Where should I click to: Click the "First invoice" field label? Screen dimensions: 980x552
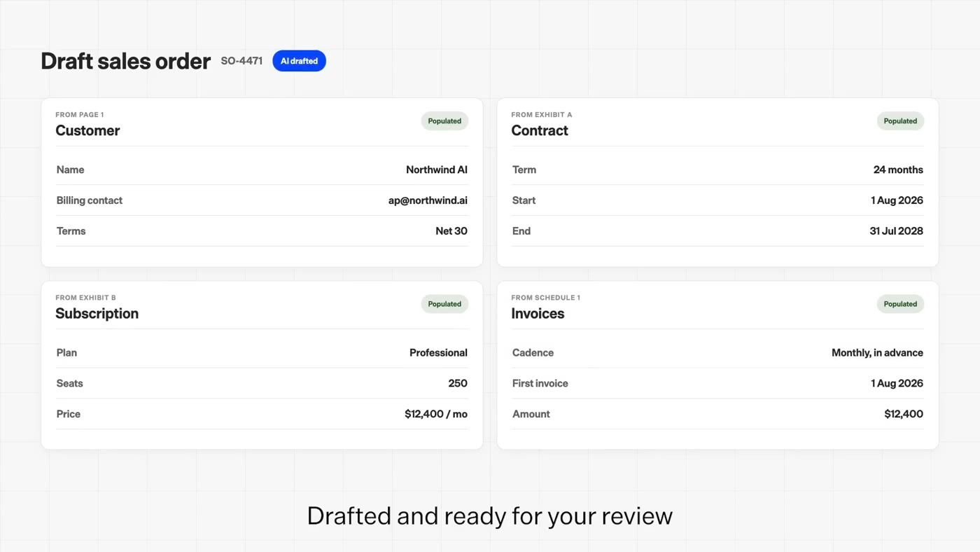pyautogui.click(x=540, y=383)
